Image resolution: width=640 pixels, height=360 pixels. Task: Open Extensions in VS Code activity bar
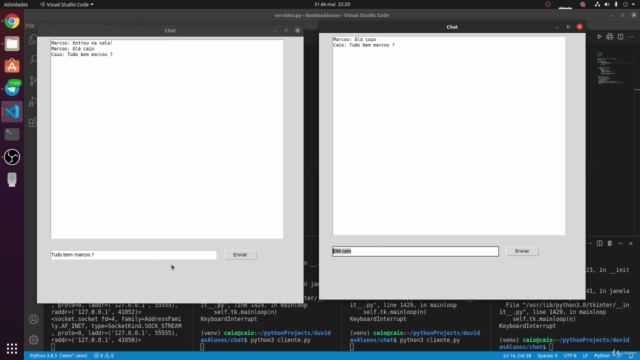(x=33, y=122)
